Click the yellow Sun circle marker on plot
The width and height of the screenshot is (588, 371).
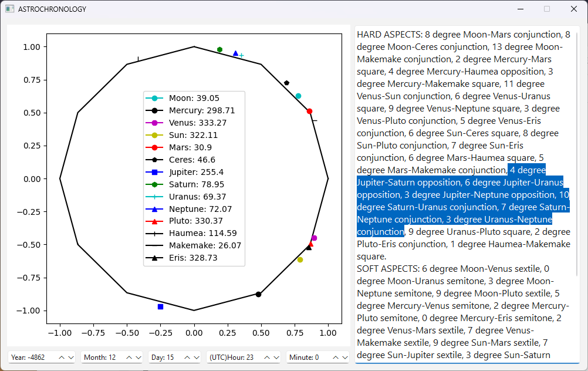pyautogui.click(x=300, y=259)
